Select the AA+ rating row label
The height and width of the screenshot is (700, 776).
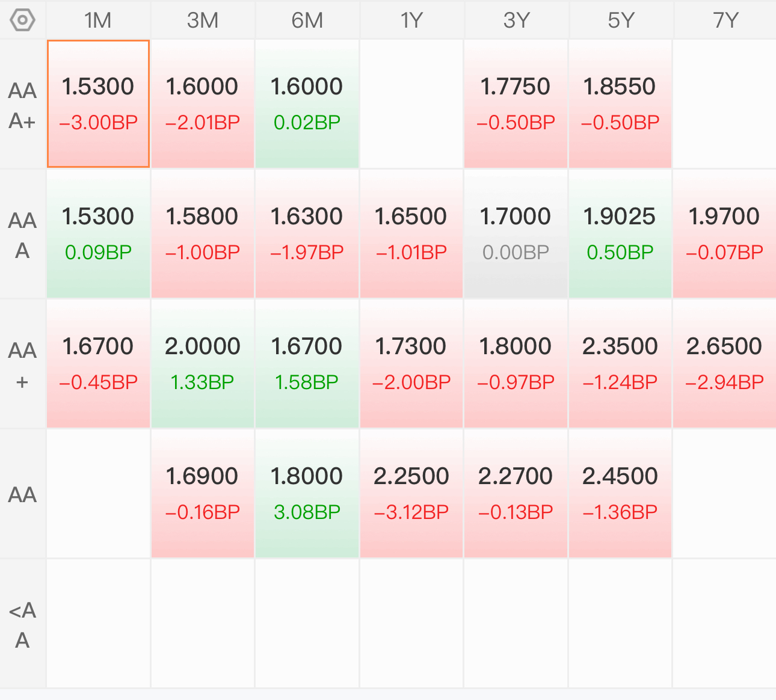coord(23,364)
